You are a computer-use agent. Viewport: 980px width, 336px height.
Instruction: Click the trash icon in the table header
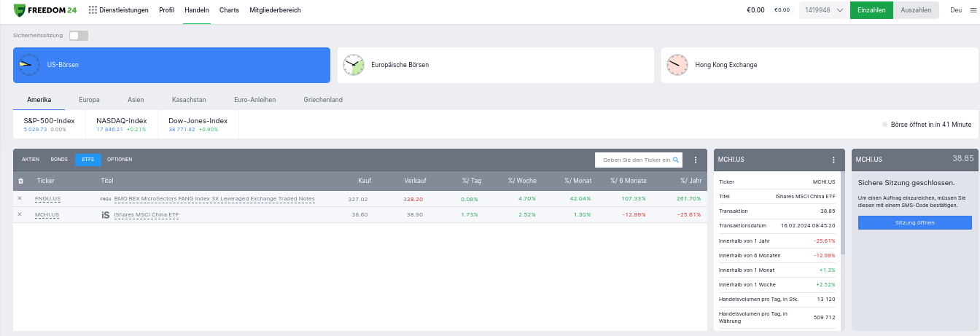[x=20, y=181]
